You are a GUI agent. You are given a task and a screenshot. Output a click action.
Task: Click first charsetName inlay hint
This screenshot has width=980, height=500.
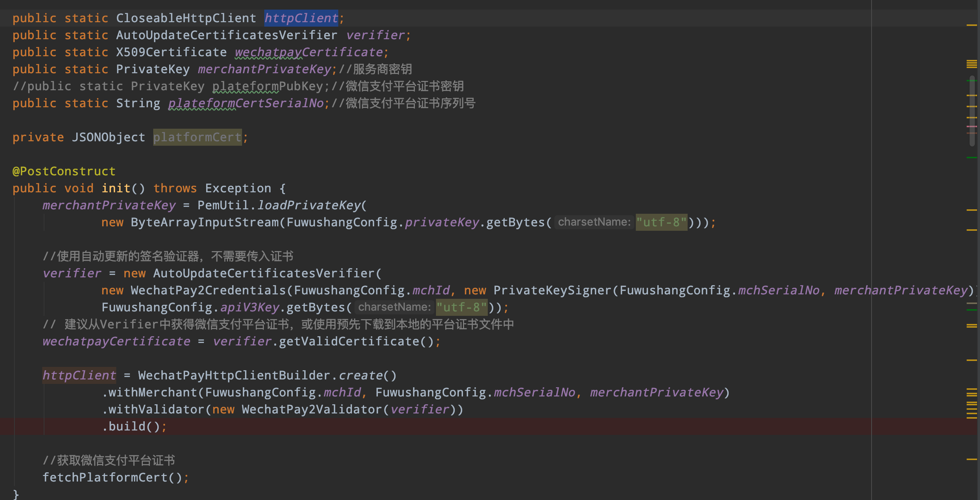coord(594,222)
